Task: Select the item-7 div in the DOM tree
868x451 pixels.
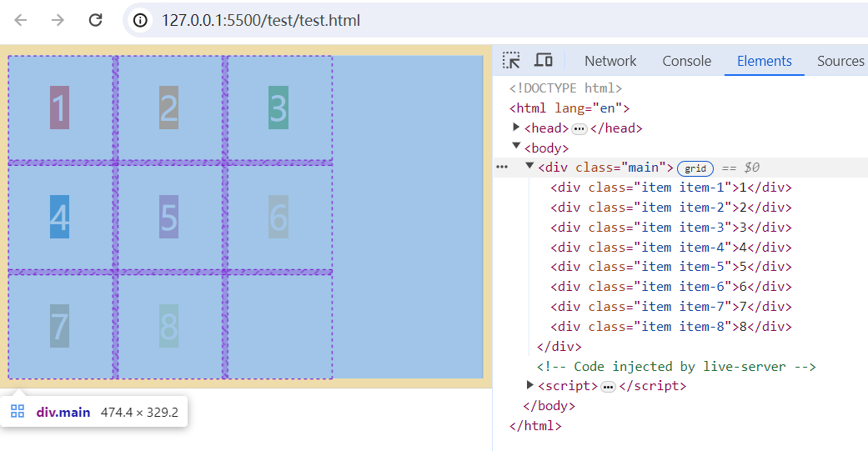Action: pos(671,307)
